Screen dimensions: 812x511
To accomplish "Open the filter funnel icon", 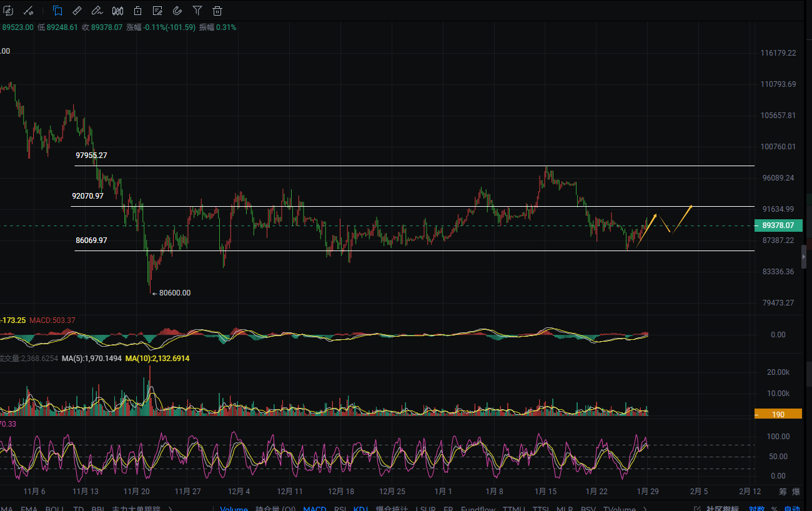I will [197, 11].
